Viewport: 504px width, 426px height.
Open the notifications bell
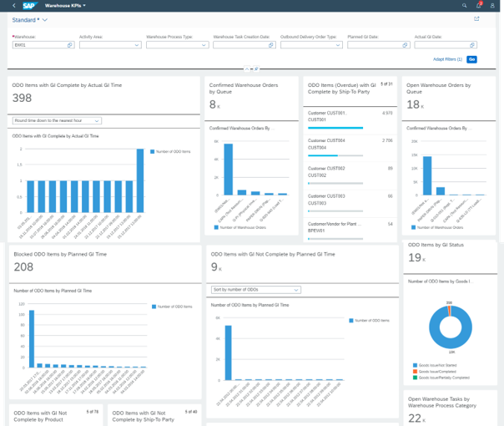click(x=479, y=6)
